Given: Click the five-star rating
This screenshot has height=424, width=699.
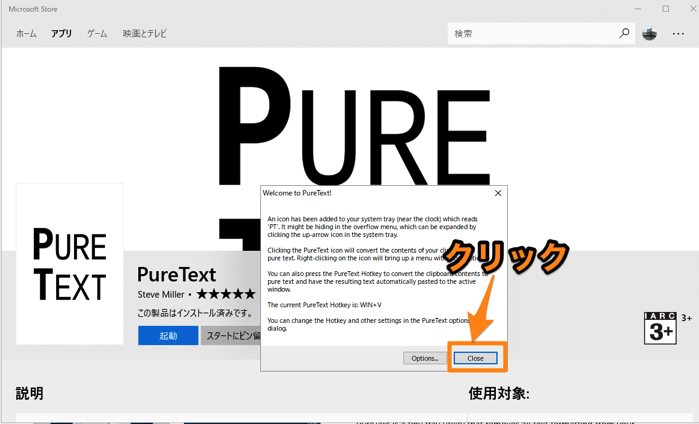Looking at the screenshot, I should click(x=226, y=294).
